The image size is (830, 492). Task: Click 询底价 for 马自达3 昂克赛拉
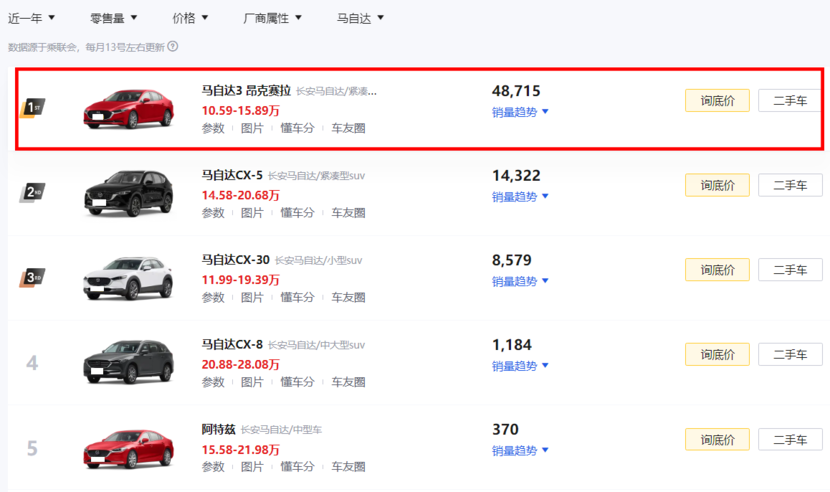coord(717,101)
